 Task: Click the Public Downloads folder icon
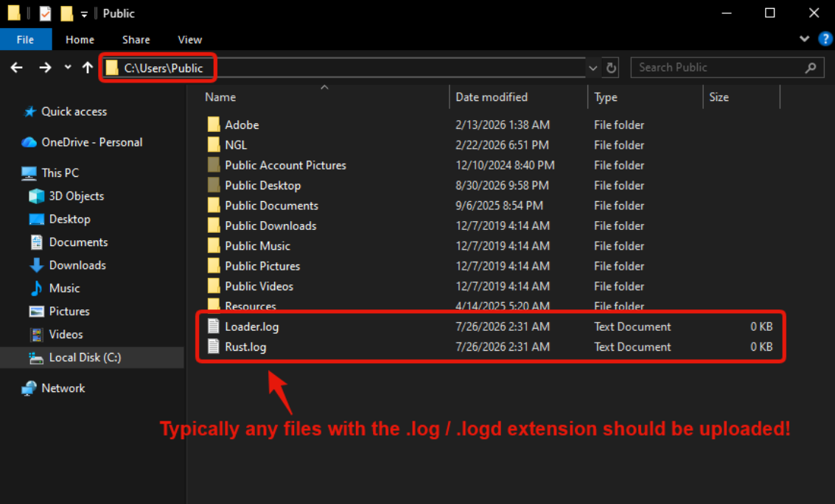(214, 225)
